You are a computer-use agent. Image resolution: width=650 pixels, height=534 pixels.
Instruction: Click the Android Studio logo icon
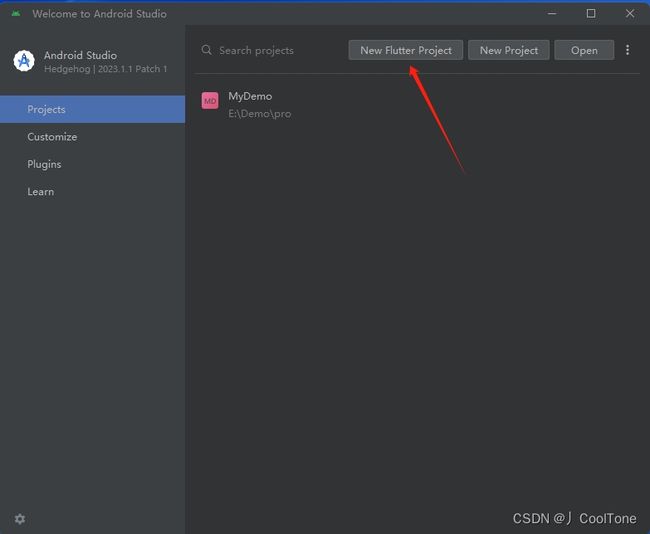pos(24,61)
